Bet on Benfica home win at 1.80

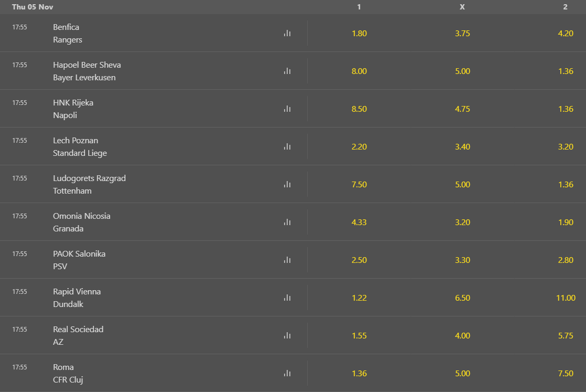359,33
